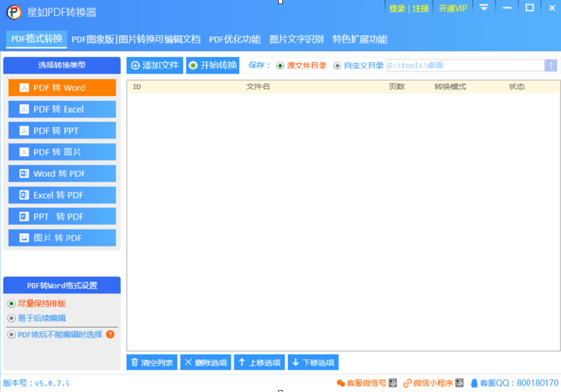The width and height of the screenshot is (561, 392).
Task: Open the PDF优化功能 tab
Action: pyautogui.click(x=234, y=39)
